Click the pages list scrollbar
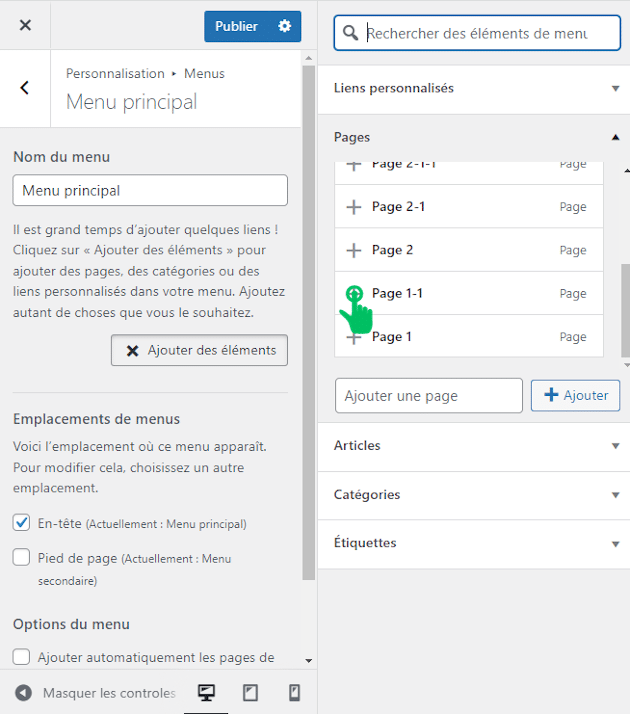630x714 pixels. (625, 310)
